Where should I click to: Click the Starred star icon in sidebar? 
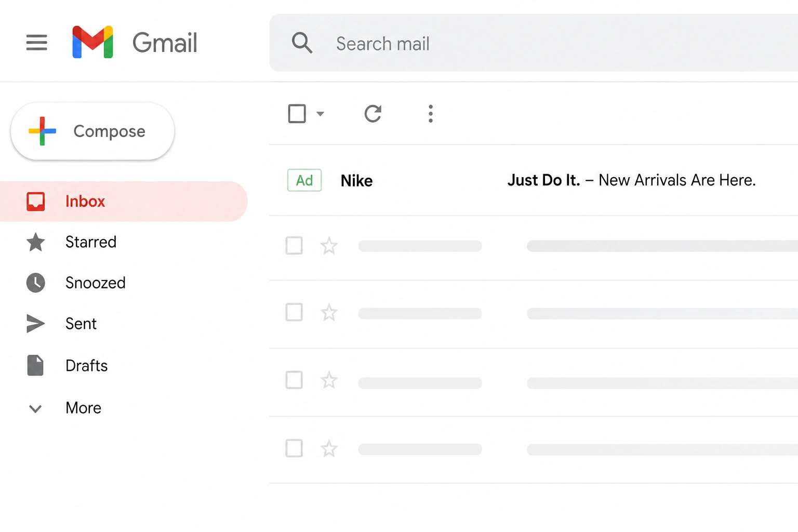pyautogui.click(x=36, y=242)
